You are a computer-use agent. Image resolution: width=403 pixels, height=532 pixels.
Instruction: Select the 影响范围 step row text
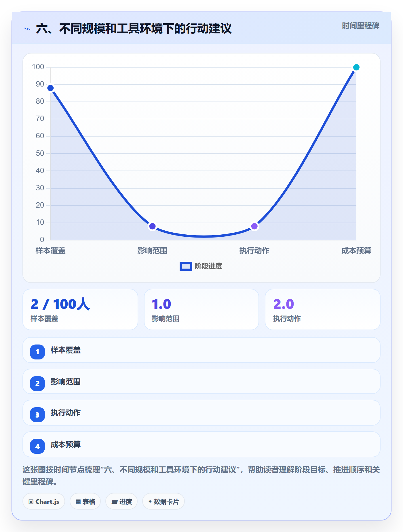(x=66, y=382)
